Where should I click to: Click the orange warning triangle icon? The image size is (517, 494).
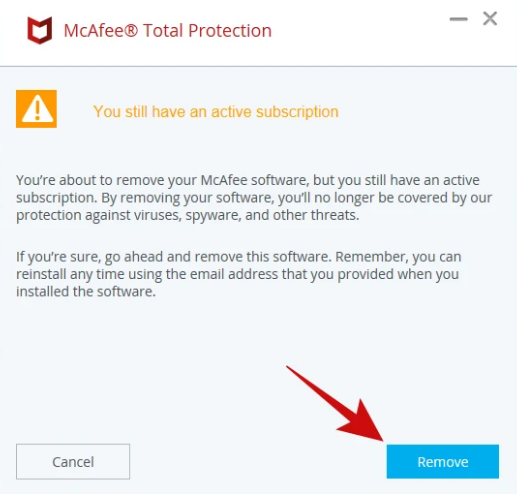tap(36, 109)
